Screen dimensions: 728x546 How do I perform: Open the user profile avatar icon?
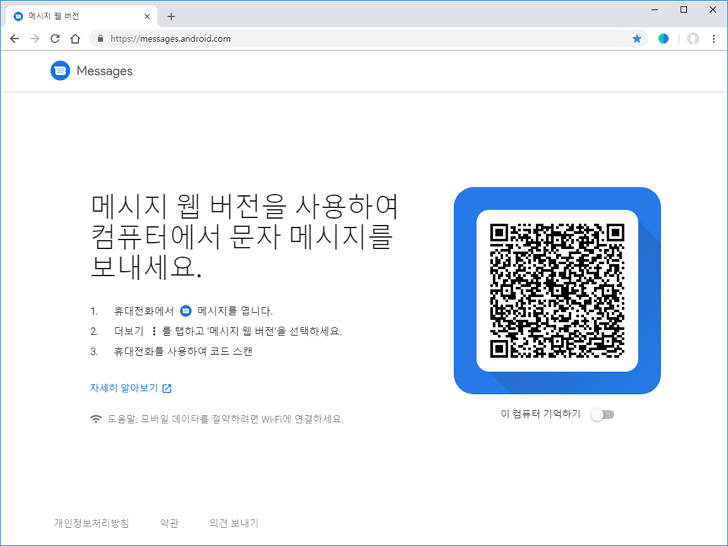point(693,39)
